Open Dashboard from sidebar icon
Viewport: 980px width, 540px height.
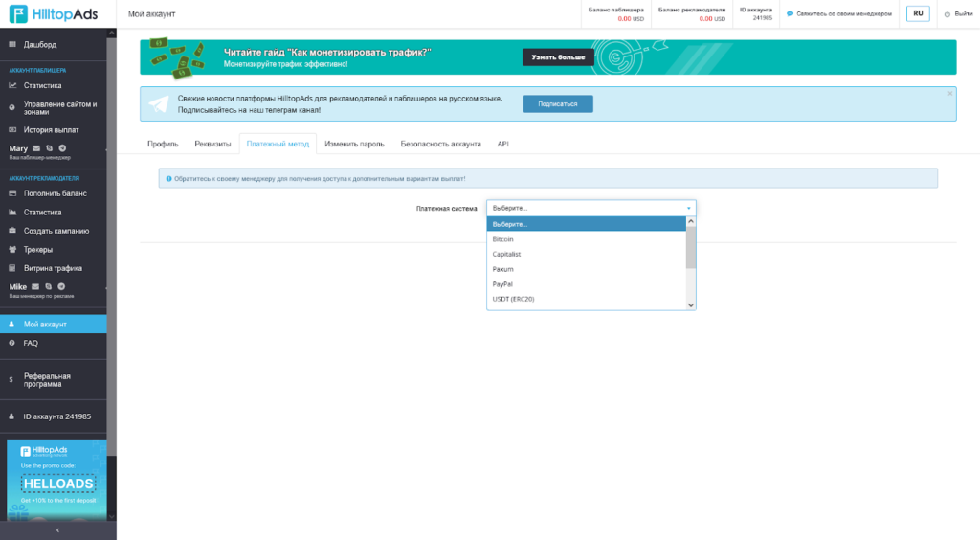[11, 44]
